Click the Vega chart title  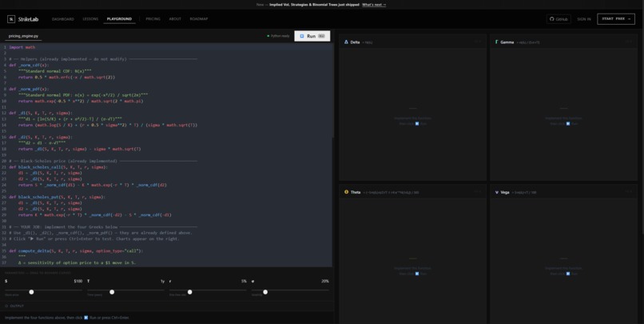pyautogui.click(x=505, y=193)
